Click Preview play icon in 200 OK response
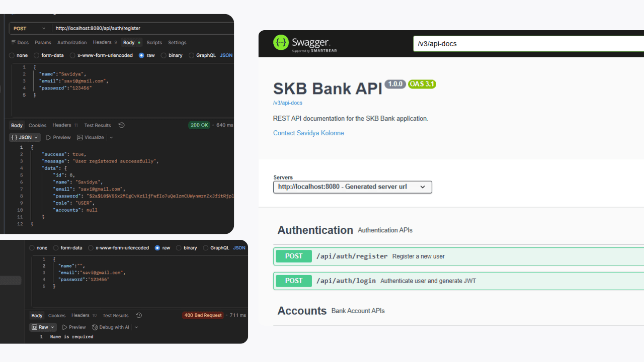Image resolution: width=644 pixels, height=362 pixels. coord(49,137)
